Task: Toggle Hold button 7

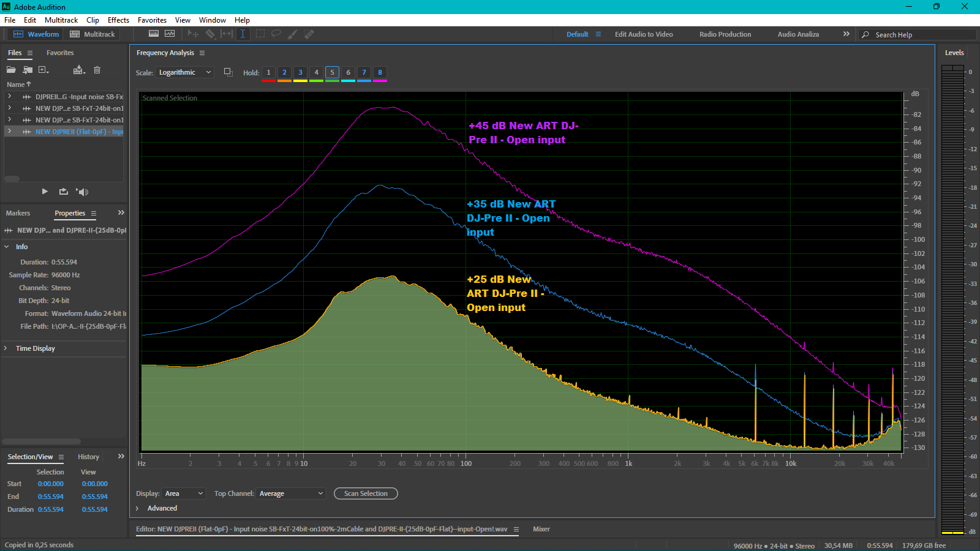Action: [364, 73]
